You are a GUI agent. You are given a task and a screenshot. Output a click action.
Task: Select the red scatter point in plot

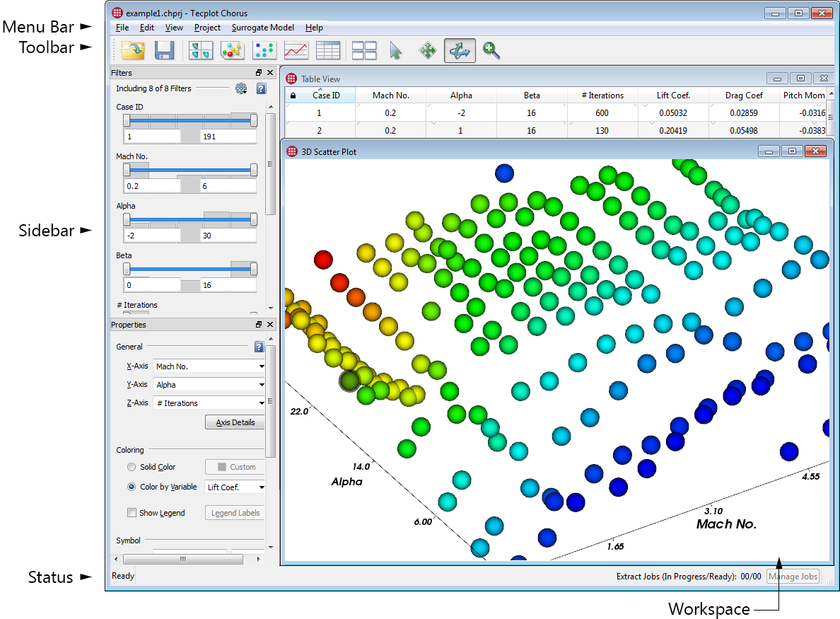323,260
